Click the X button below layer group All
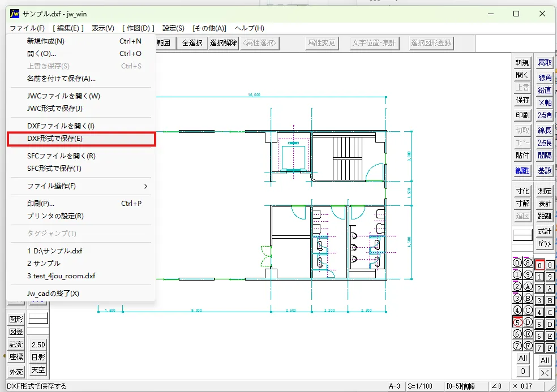Image resolution: width=557 pixels, height=392 pixels. tap(545, 373)
